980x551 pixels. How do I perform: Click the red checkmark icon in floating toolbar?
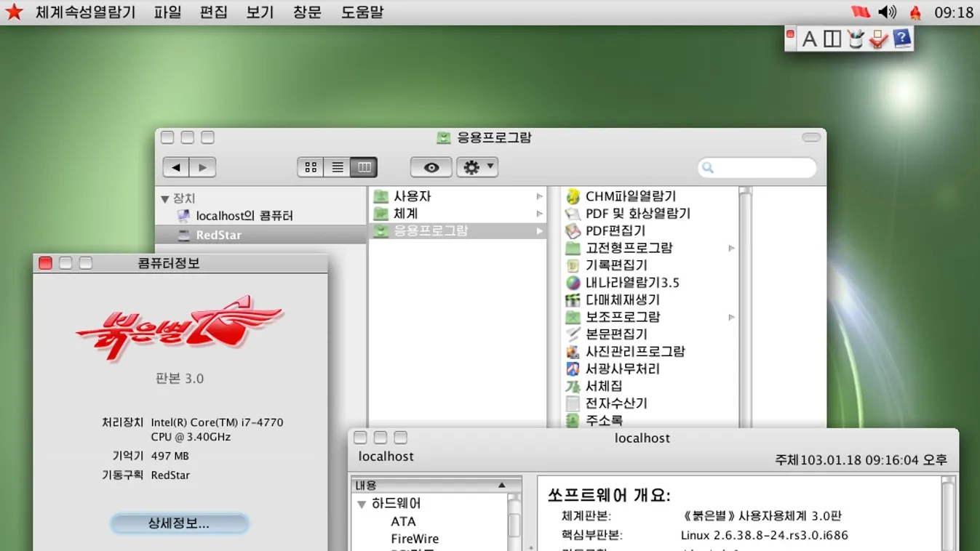pos(879,39)
